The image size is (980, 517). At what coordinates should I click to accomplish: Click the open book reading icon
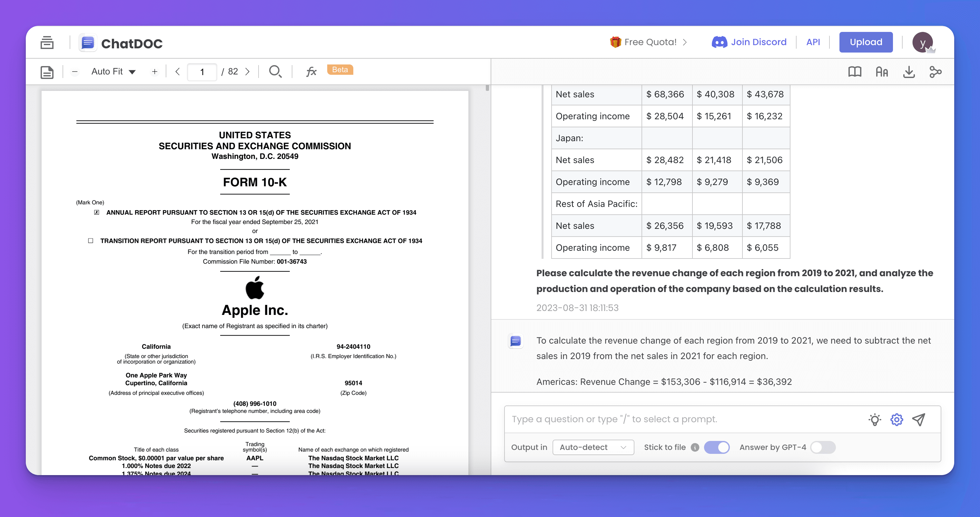[x=855, y=72]
